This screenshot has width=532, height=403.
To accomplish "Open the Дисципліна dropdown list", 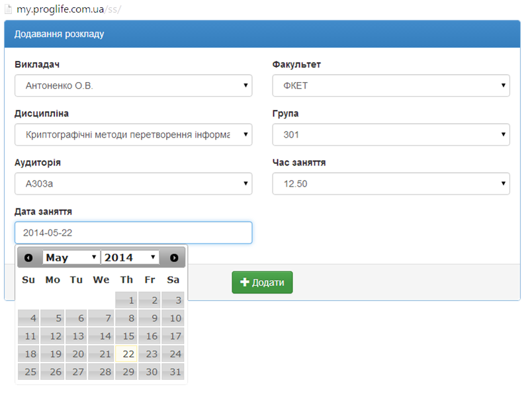I will pos(133,134).
